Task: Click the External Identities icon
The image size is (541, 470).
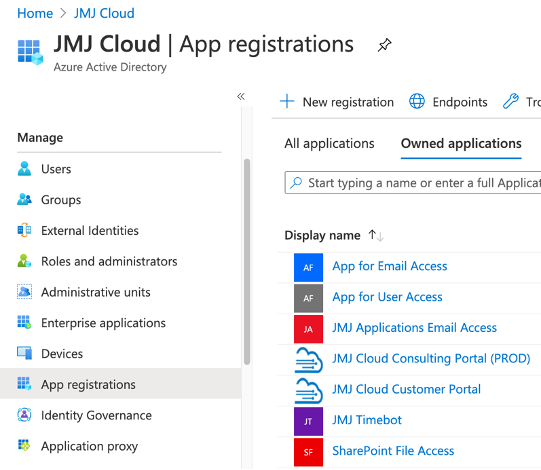Action: pos(24,230)
